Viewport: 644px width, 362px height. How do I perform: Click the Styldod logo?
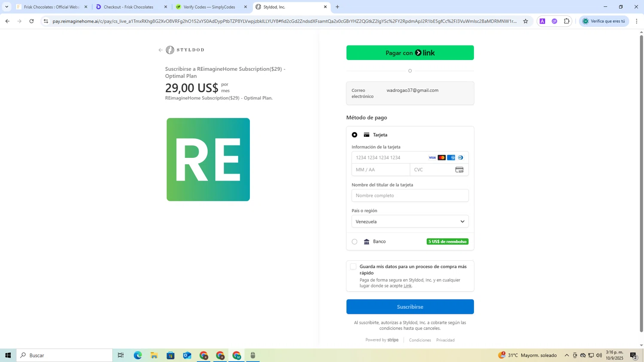click(185, 50)
